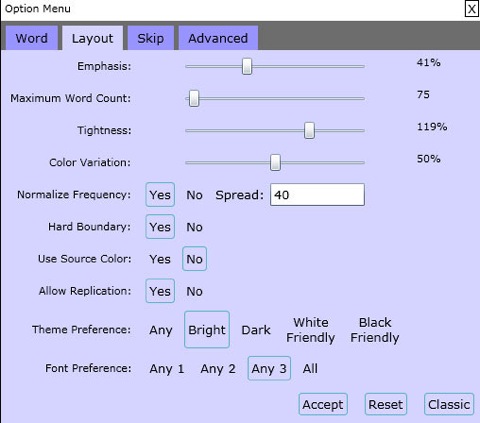Click the 119% Tightness value

point(432,127)
